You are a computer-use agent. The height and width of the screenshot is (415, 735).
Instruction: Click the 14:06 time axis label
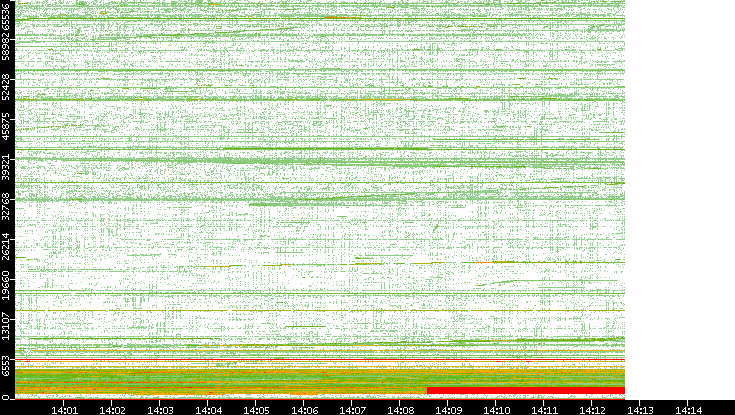pyautogui.click(x=304, y=410)
